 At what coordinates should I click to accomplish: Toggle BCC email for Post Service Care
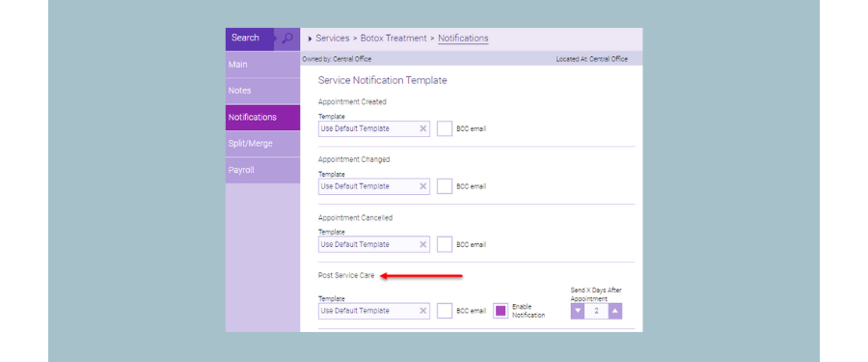tap(445, 311)
